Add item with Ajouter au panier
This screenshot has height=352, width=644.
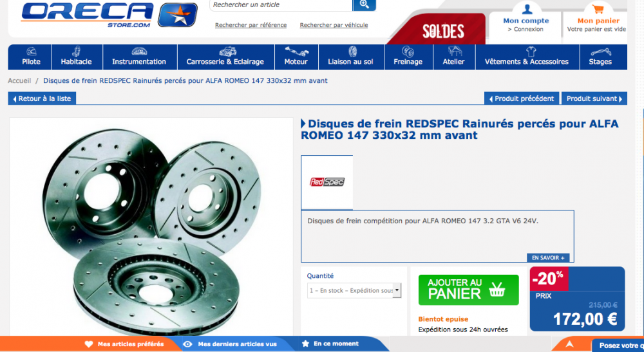469,290
